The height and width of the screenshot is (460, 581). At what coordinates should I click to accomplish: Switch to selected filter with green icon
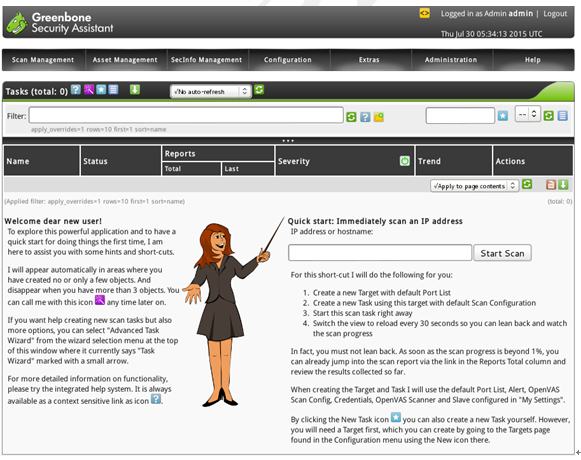548,116
